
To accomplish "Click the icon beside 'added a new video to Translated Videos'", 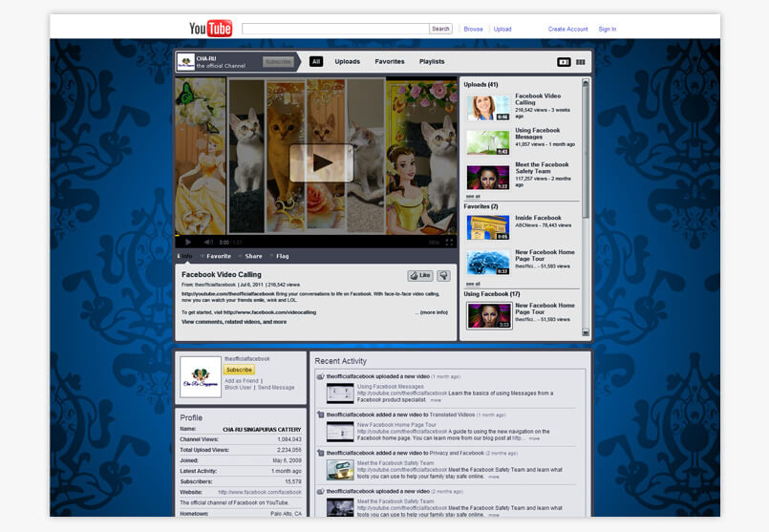I will coord(320,415).
